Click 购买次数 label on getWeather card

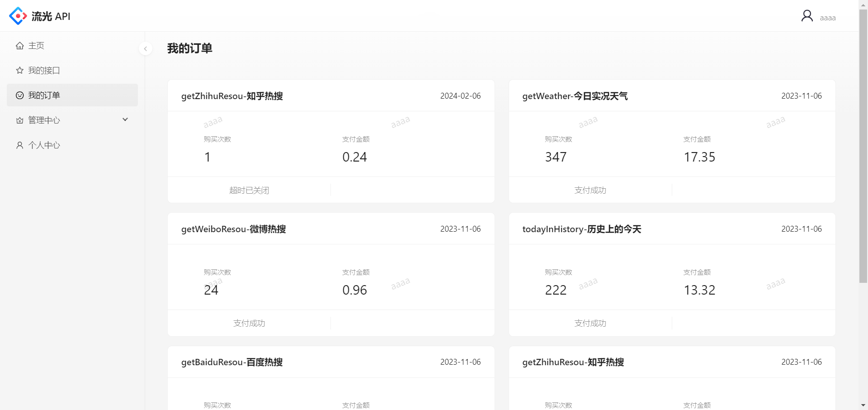pyautogui.click(x=558, y=139)
